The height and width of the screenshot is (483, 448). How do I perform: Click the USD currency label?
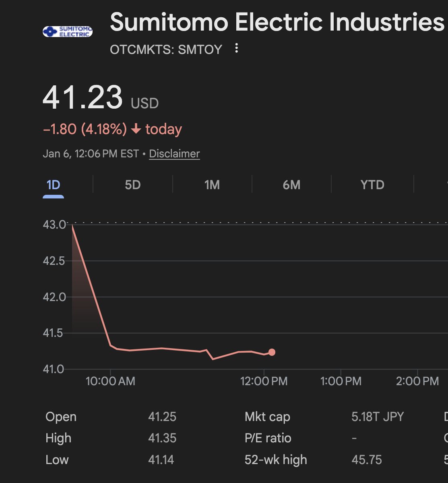(145, 103)
